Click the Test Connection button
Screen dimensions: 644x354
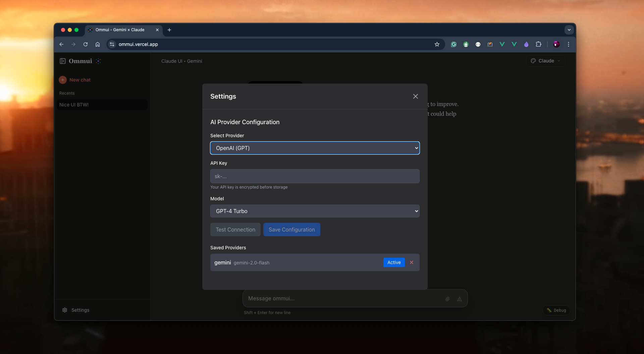pyautogui.click(x=235, y=230)
